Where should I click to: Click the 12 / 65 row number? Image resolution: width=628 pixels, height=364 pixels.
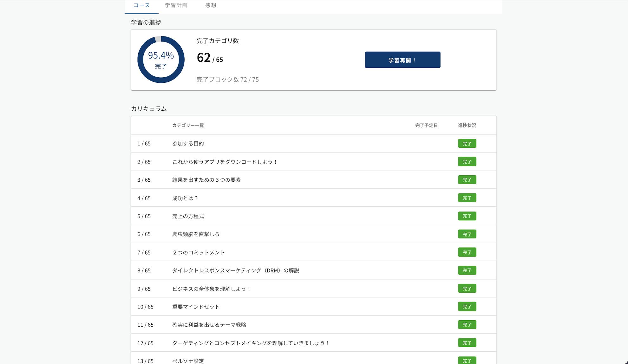(x=146, y=343)
